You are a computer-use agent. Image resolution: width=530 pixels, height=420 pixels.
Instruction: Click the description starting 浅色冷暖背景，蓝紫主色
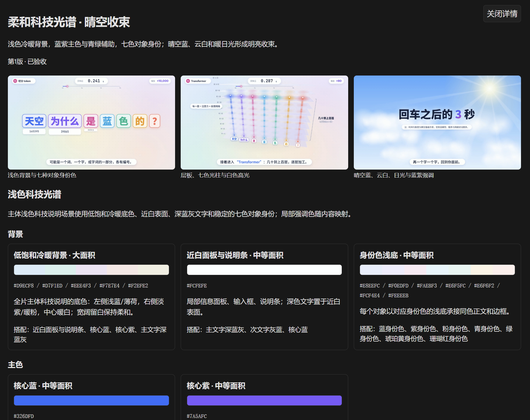tap(144, 44)
